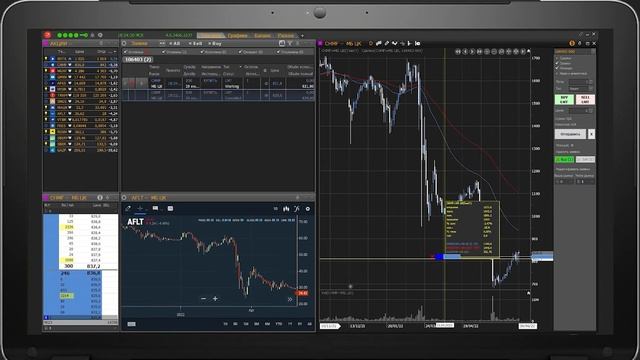Screen dimensions: 640x360
Task: Click the Отправить send order button
Action: pos(570,134)
